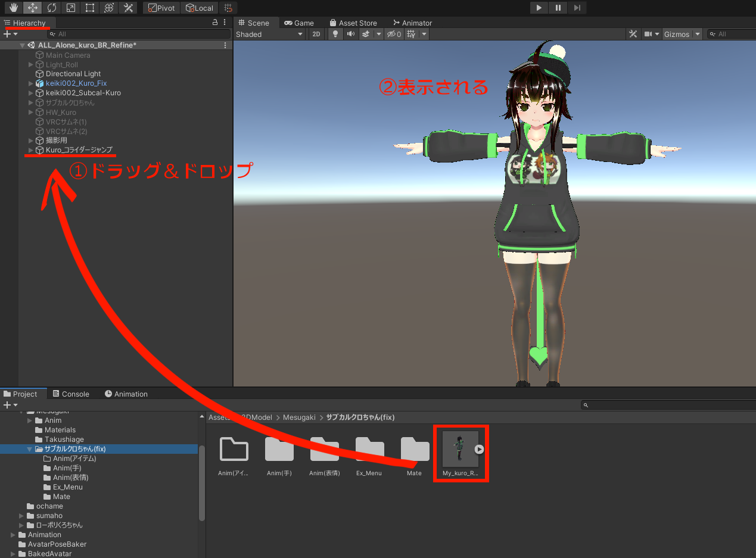Switch to the Game tab
This screenshot has height=558, width=756.
[x=298, y=23]
